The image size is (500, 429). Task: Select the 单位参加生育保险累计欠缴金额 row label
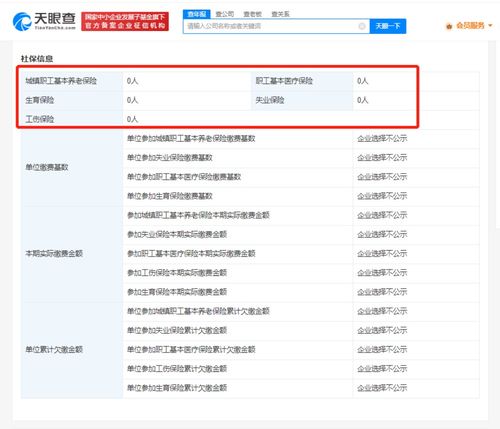(177, 388)
